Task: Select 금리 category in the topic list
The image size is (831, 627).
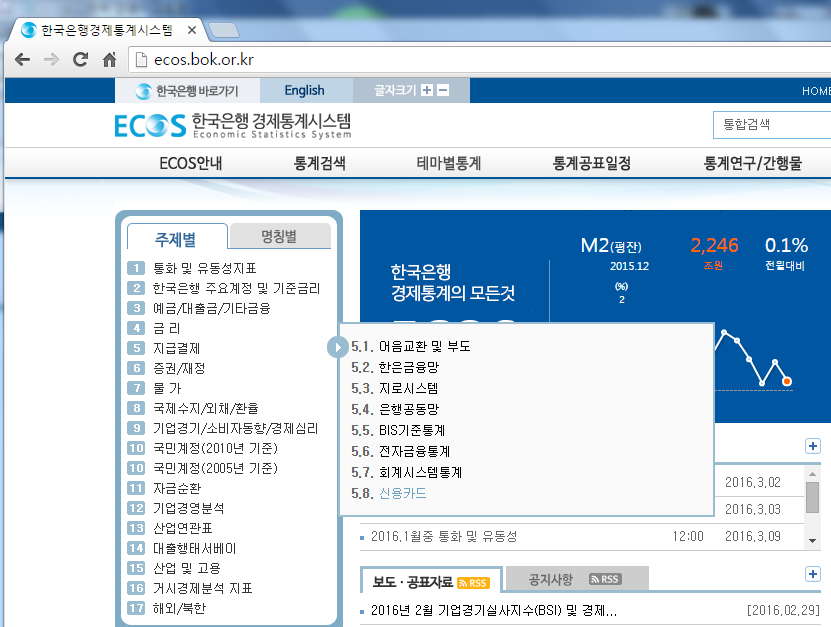Action: pyautogui.click(x=167, y=328)
